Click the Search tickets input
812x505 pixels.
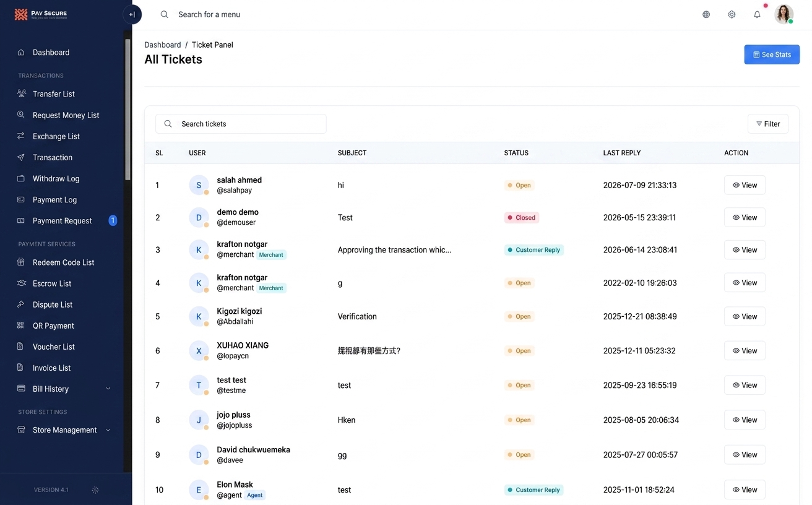tap(241, 124)
